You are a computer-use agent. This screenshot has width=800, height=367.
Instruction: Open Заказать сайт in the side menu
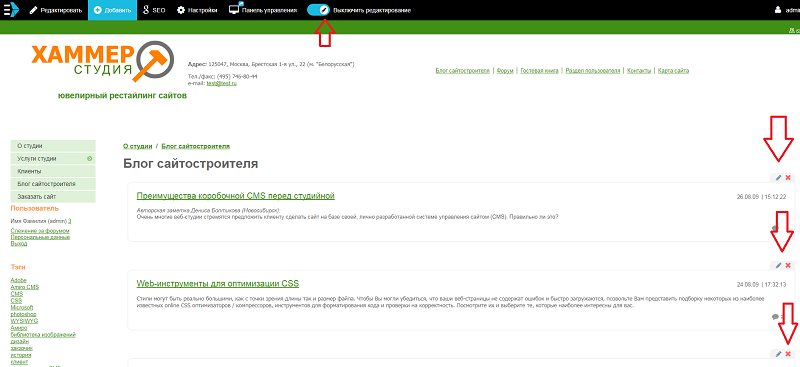click(53, 197)
